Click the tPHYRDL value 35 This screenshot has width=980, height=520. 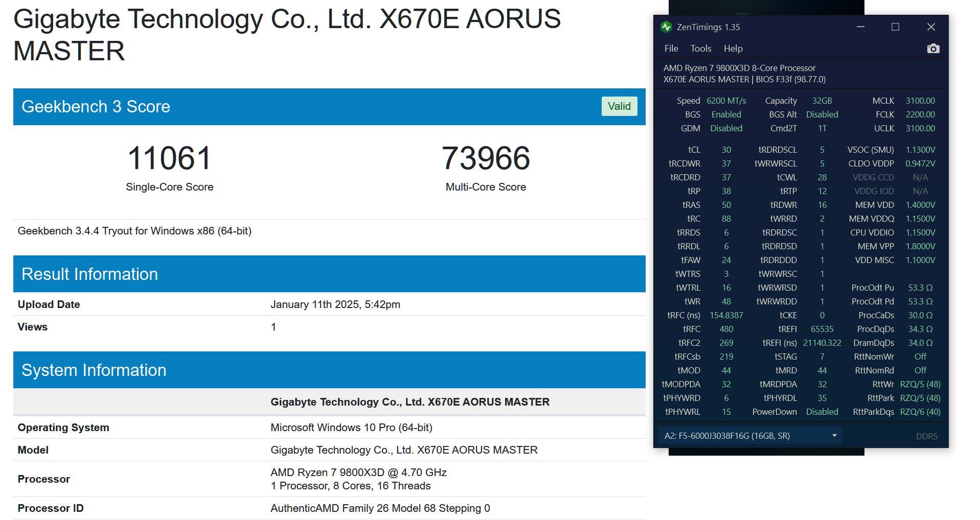[x=822, y=398]
